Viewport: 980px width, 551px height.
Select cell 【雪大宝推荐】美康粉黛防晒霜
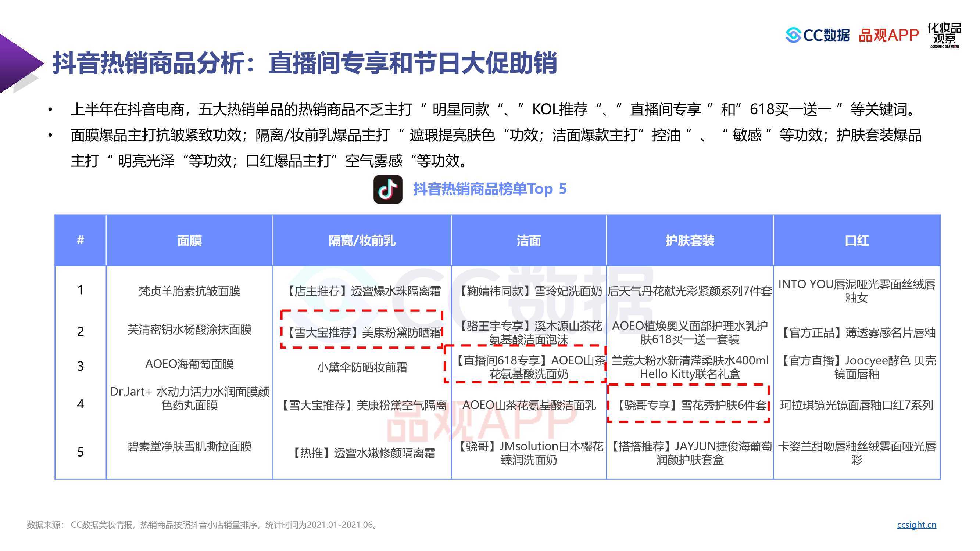[362, 333]
